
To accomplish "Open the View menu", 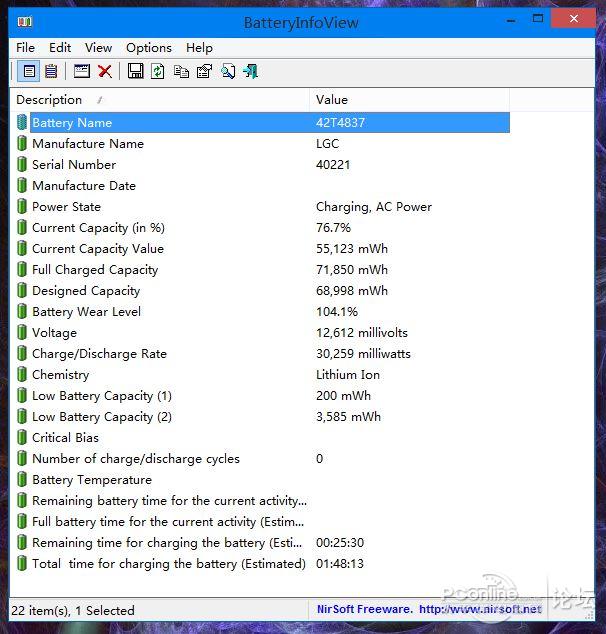I will (98, 48).
